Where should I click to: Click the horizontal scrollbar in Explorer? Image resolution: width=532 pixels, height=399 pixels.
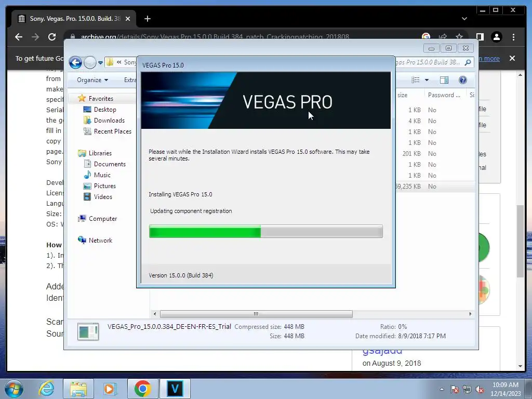coord(256,314)
